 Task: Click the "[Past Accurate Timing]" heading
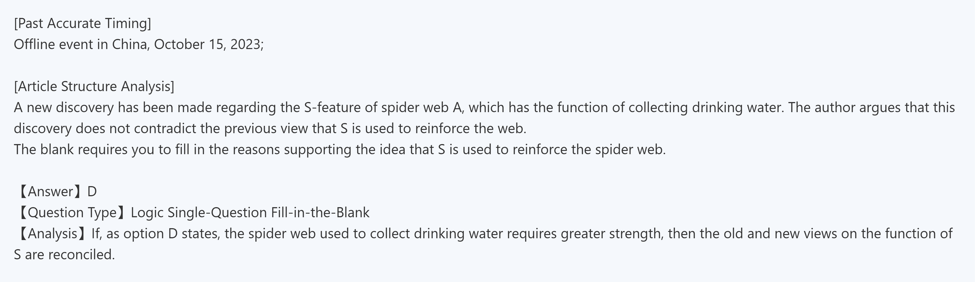(83, 24)
